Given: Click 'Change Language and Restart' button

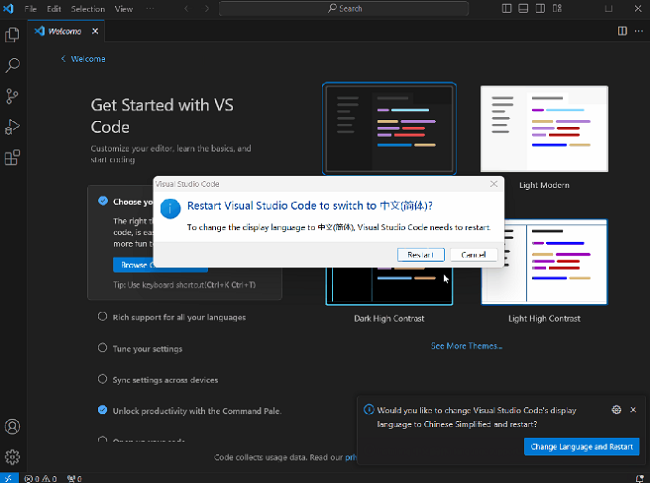Looking at the screenshot, I should coord(581,447).
